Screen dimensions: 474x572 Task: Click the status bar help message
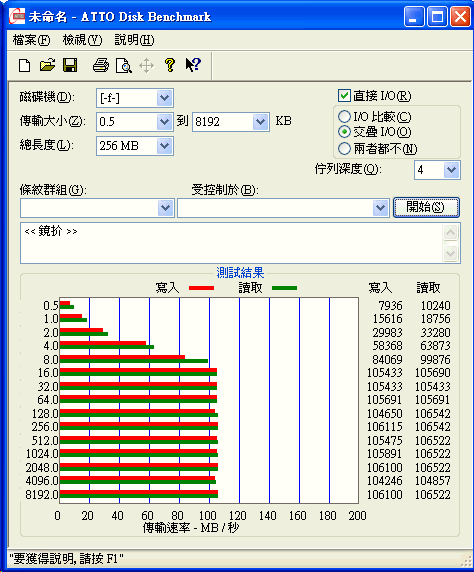pyautogui.click(x=66, y=559)
